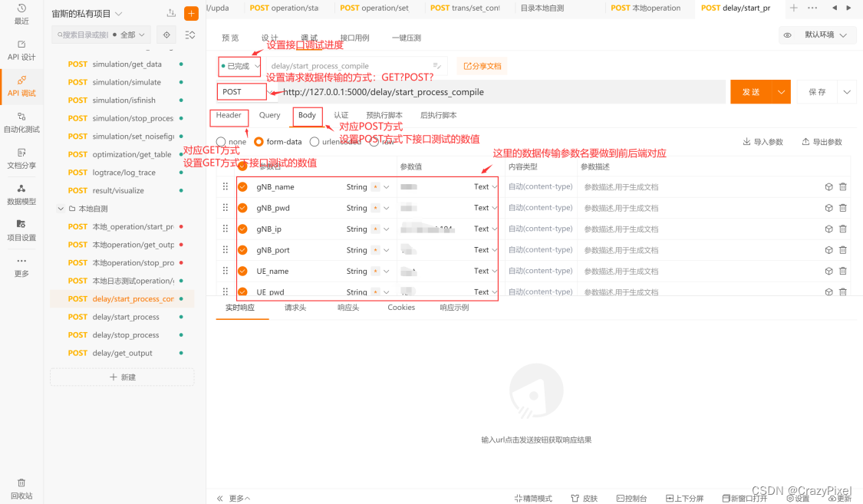Click the 新建 button below the tree
Screen dimensions: 863x504
[x=122, y=377]
